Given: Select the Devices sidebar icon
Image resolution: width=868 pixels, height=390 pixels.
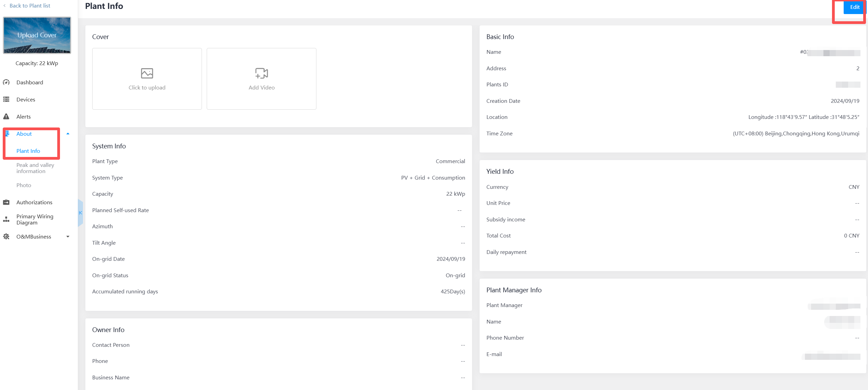Looking at the screenshot, I should point(7,99).
